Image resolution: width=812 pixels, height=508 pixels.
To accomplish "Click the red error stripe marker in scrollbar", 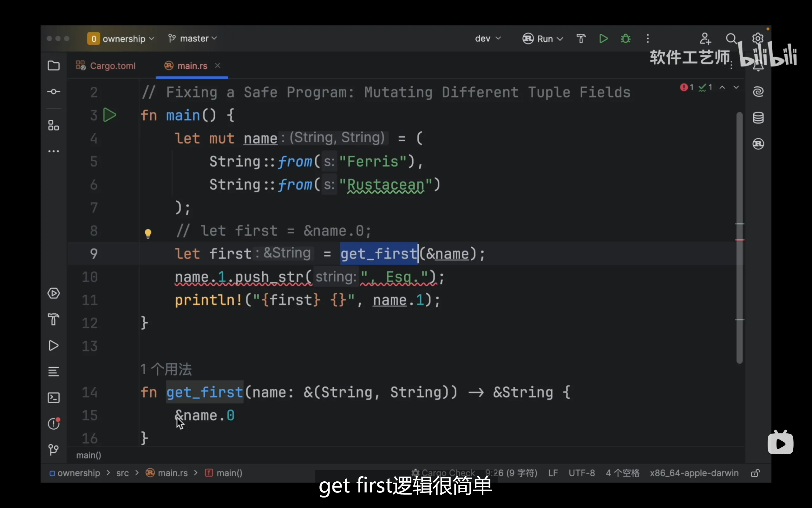I will coord(740,240).
